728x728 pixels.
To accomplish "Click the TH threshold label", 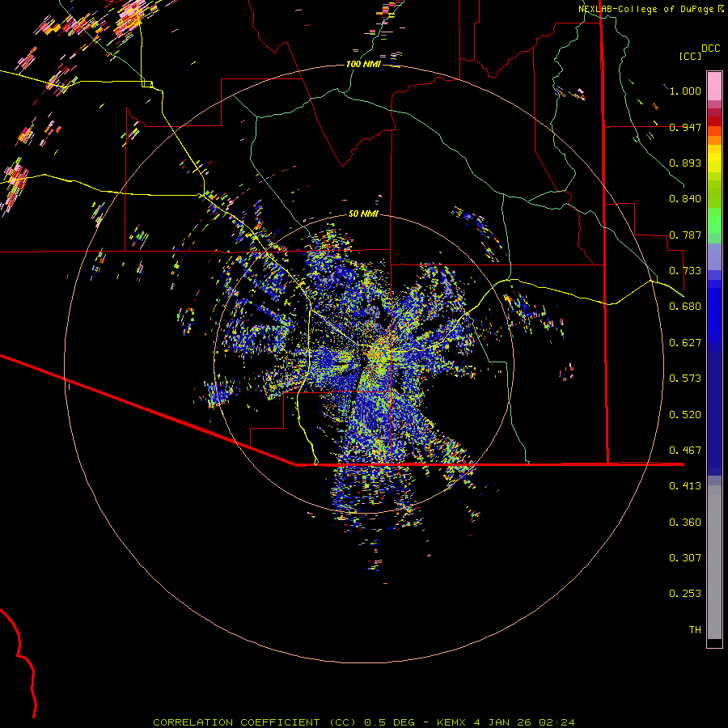I will click(695, 630).
